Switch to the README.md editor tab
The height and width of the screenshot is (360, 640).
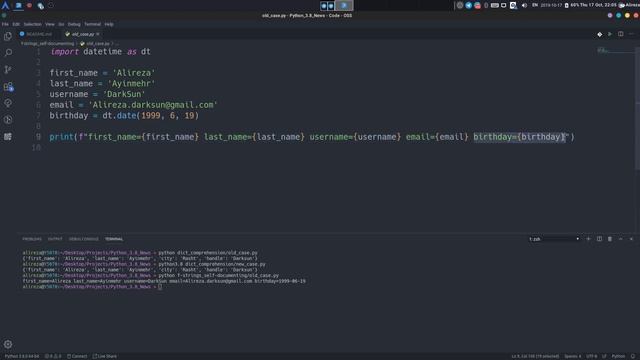coord(36,34)
